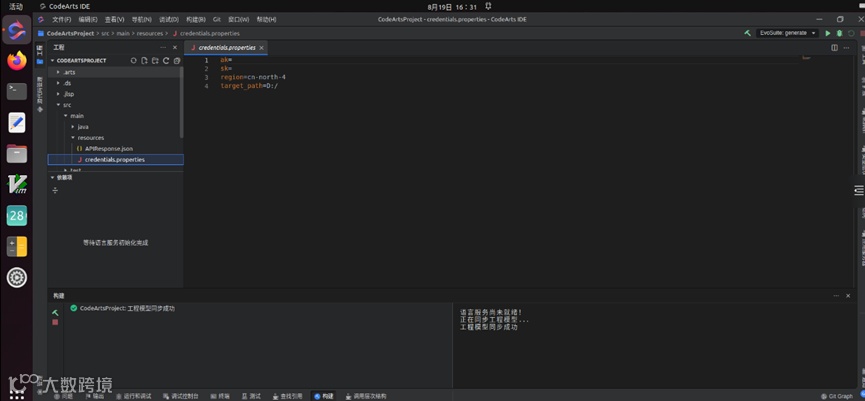
Task: Create a new file via project header icon
Action: coord(144,61)
